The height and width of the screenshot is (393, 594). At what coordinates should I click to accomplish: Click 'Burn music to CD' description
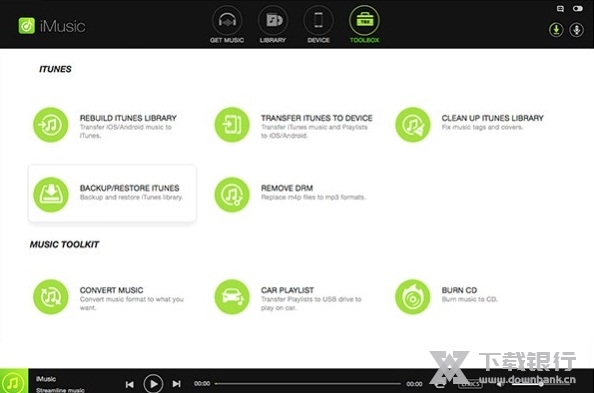tap(469, 299)
